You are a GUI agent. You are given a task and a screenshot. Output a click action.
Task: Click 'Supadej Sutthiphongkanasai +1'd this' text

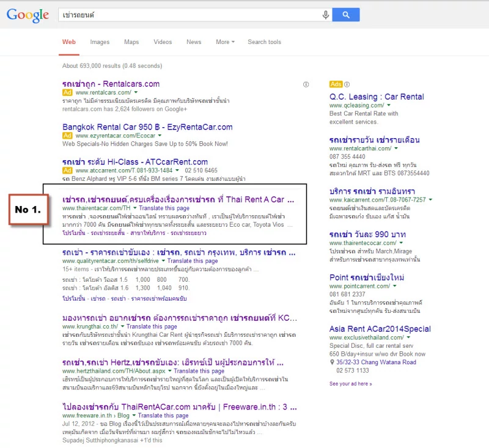(112, 440)
